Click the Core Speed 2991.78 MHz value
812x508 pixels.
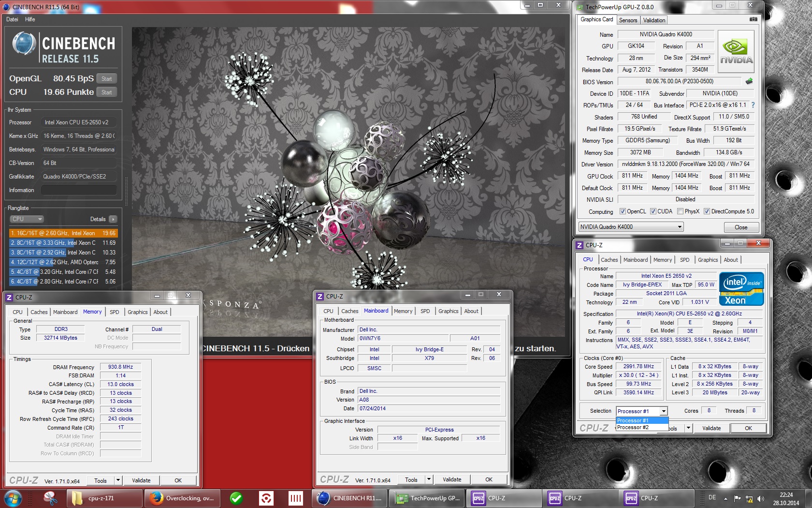[x=638, y=366]
